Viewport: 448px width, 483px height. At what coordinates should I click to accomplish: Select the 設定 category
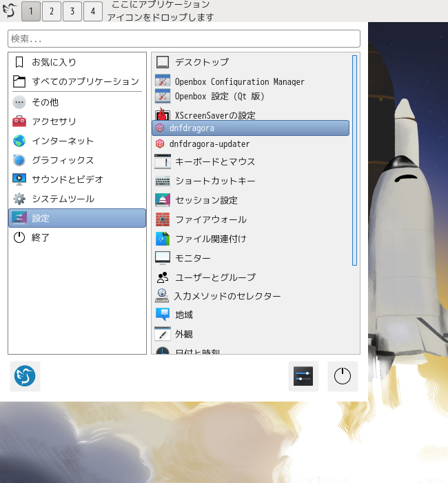77,218
